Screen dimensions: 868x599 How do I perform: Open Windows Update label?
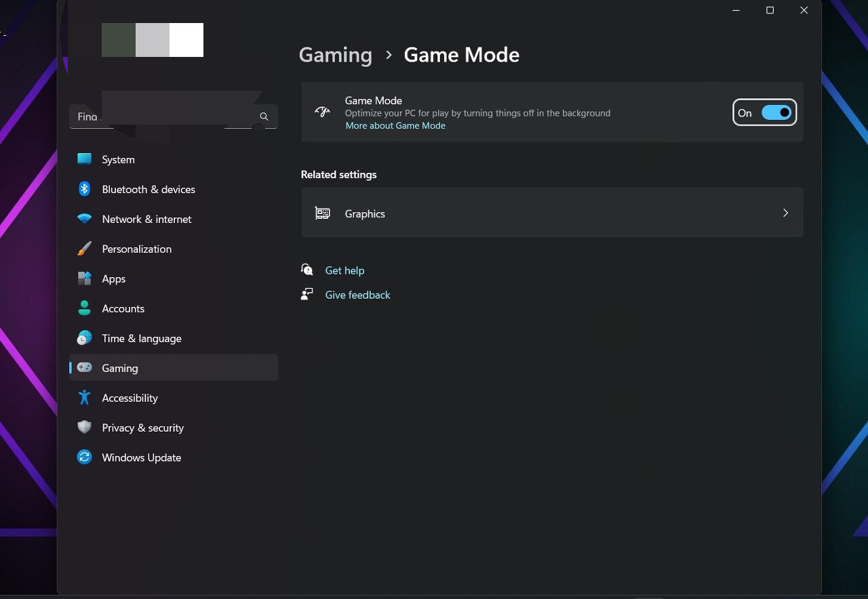(141, 458)
